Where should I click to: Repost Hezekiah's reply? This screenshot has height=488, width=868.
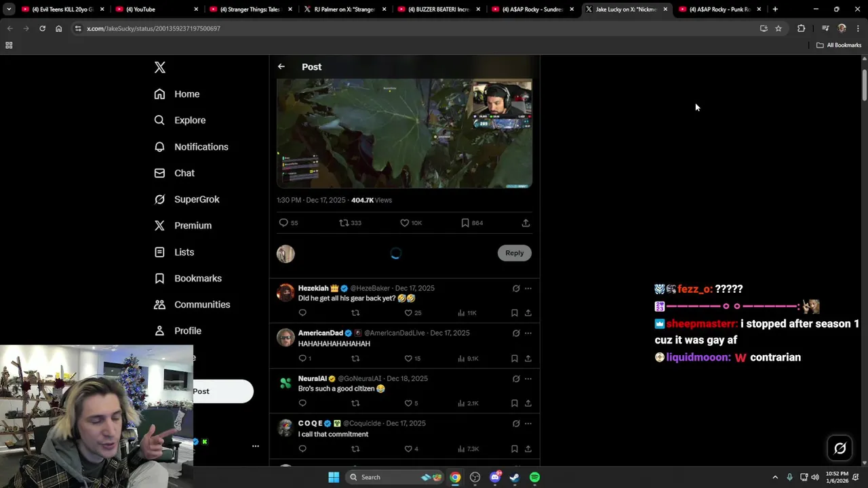pyautogui.click(x=355, y=313)
